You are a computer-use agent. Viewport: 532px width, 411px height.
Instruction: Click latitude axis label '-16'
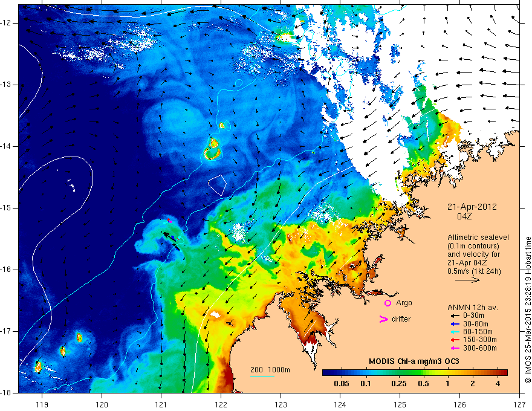tap(6, 270)
